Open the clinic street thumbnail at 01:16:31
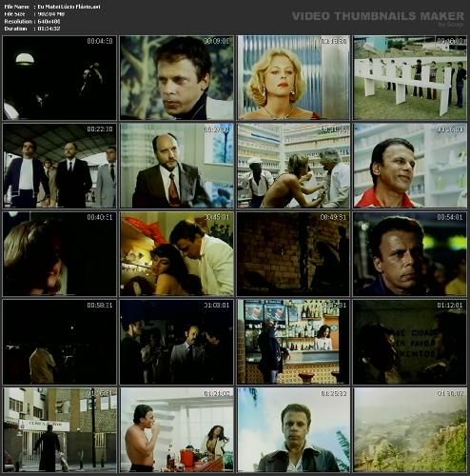The image size is (470, 476). tap(60, 430)
